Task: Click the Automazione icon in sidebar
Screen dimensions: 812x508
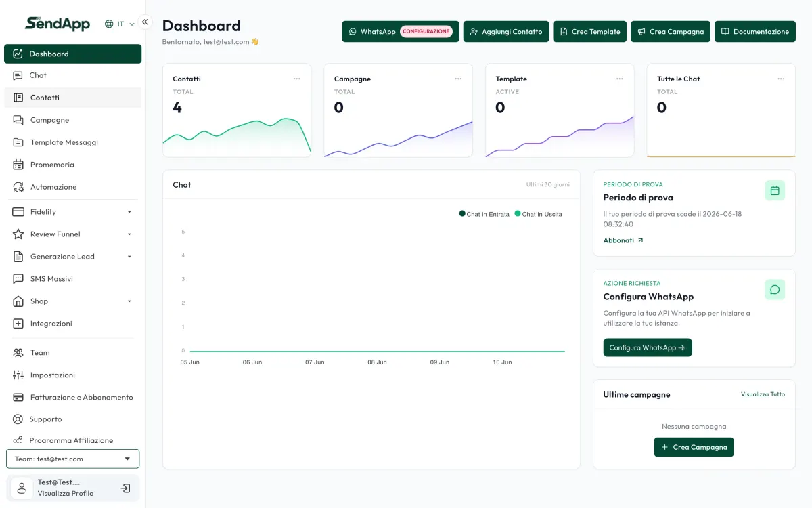Action: point(18,187)
